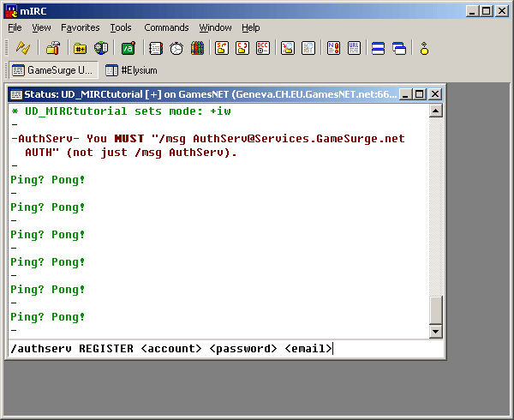Image resolution: width=514 pixels, height=420 pixels.
Task: Click the Status window title bar text
Action: [x=211, y=94]
